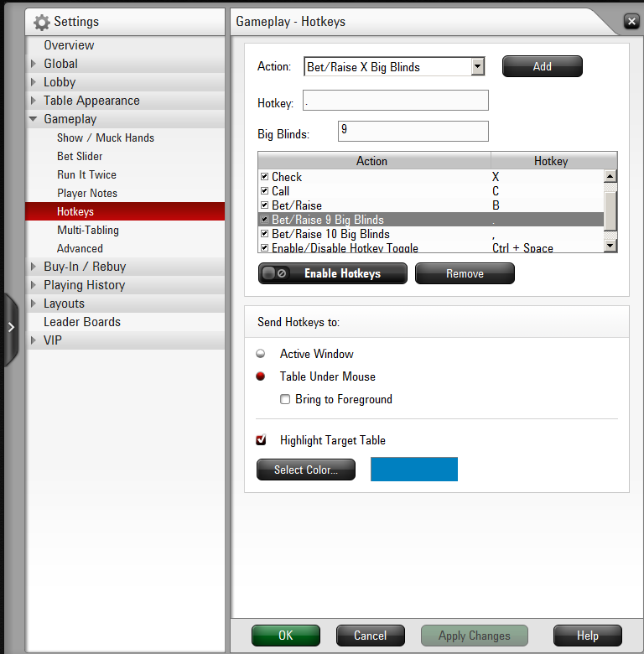This screenshot has width=644, height=654.
Task: Expand the Global settings section
Action: pos(34,64)
